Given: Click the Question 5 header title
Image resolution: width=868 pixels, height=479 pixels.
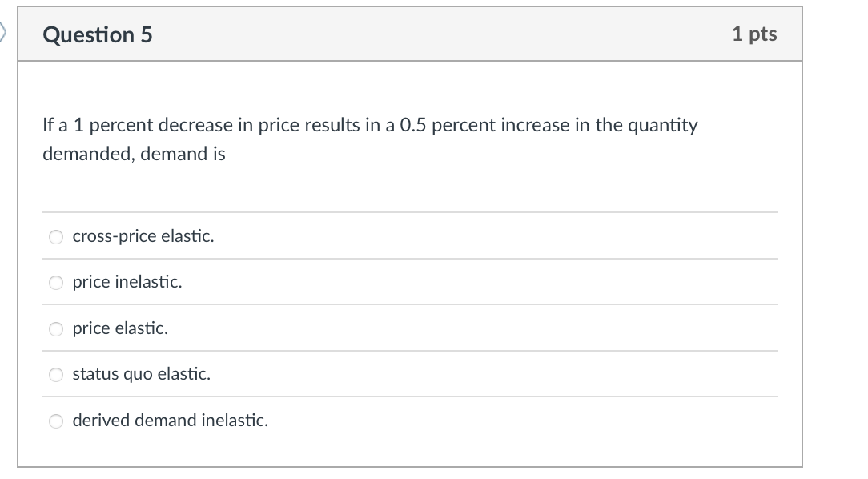Looking at the screenshot, I should coord(97,34).
